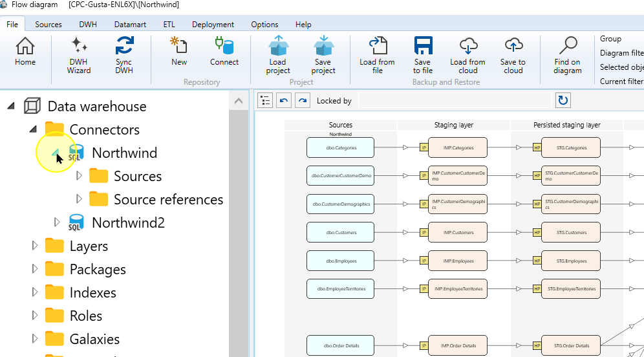Click the IP badge before IMP.Categories

click(424, 147)
